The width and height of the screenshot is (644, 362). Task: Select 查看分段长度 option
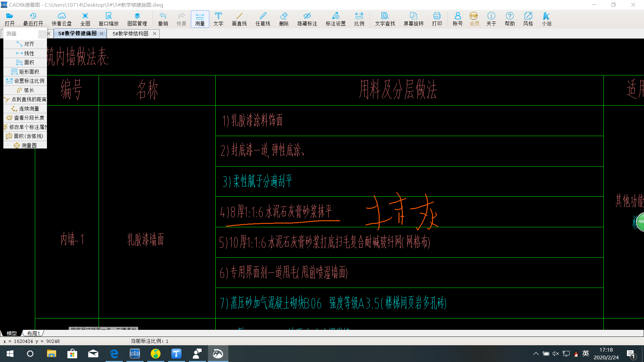tap(25, 118)
